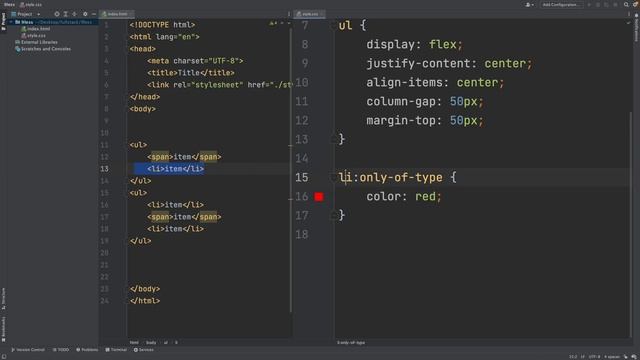Viewport: 640px width, 360px height.
Task: Click the LF line separator status
Action: click(583, 356)
